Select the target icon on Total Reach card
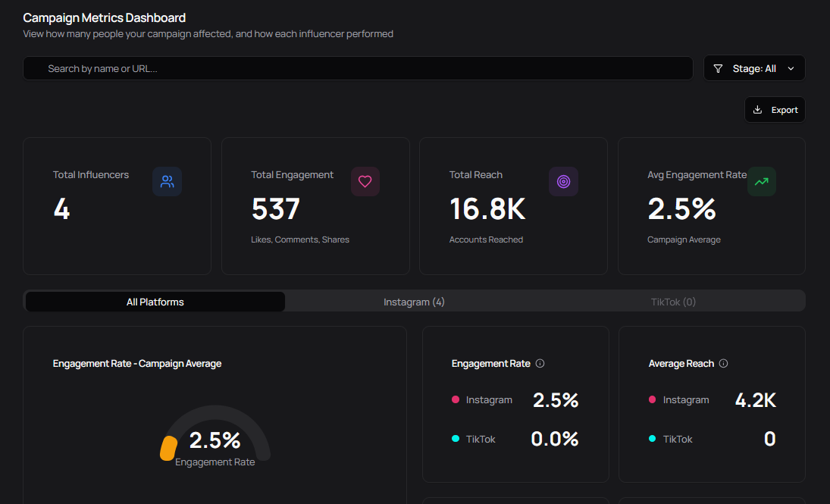Screen dimensions: 830x504 [563, 181]
